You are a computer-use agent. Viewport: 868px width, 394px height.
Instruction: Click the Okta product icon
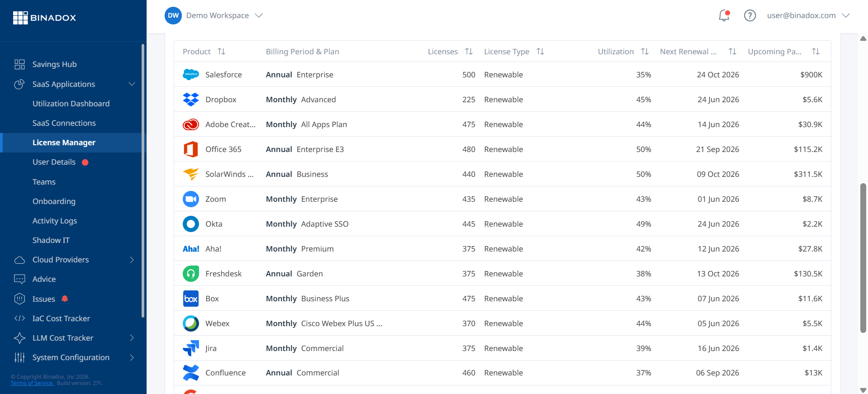(191, 224)
